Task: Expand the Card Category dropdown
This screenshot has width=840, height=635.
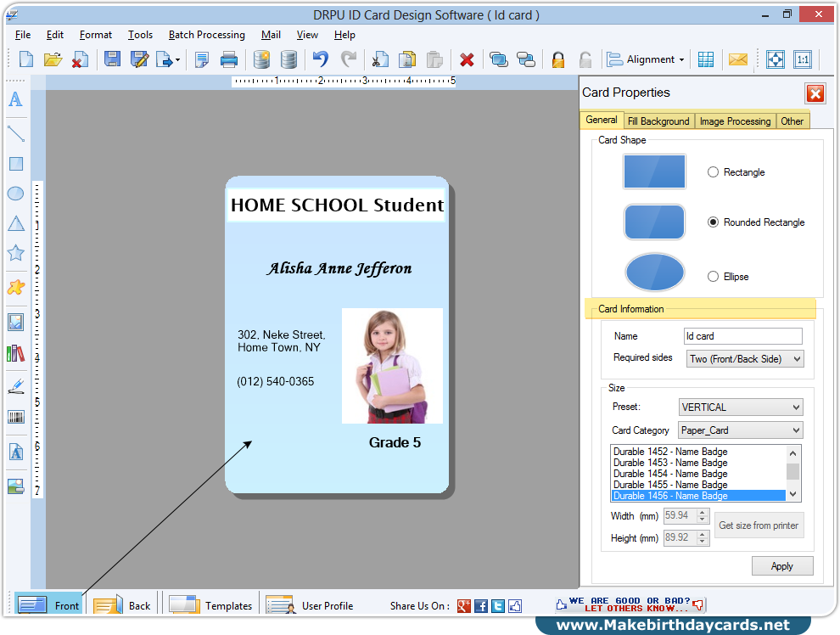Action: (x=741, y=430)
